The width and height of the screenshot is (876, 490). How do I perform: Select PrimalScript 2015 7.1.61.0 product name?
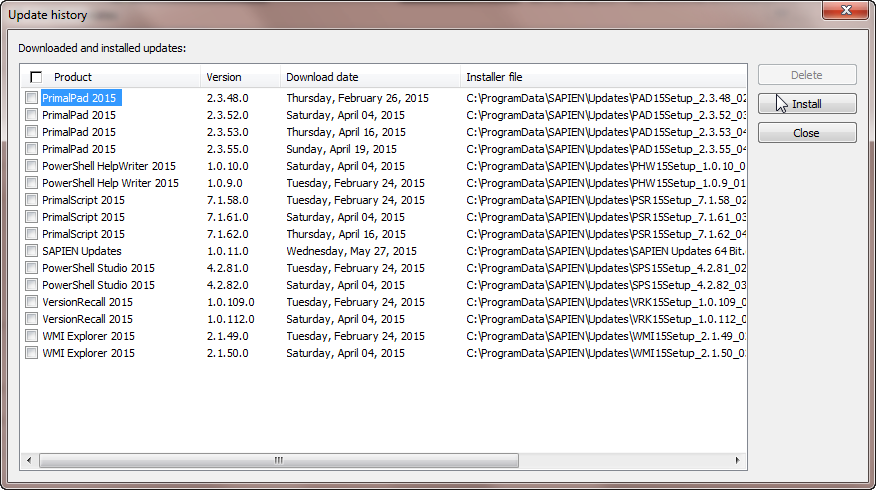pyautogui.click(x=83, y=217)
